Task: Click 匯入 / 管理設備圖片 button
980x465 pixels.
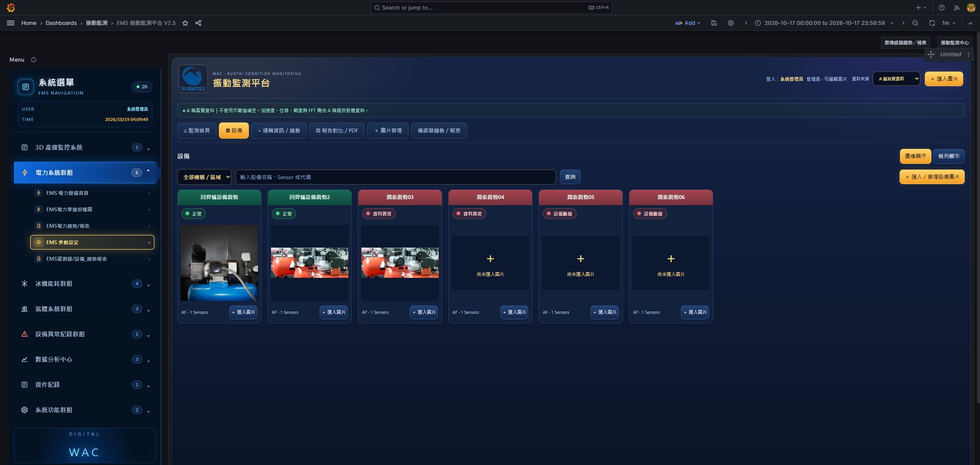Action: (x=932, y=177)
